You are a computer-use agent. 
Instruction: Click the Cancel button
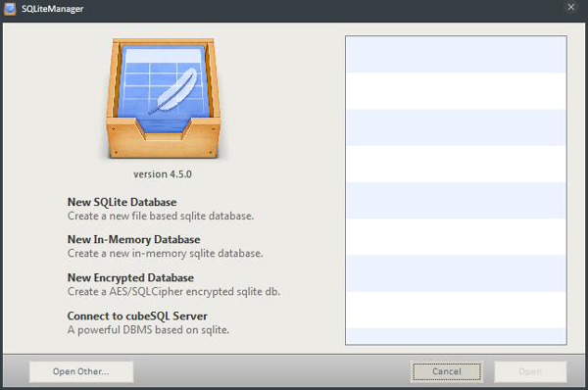447,371
